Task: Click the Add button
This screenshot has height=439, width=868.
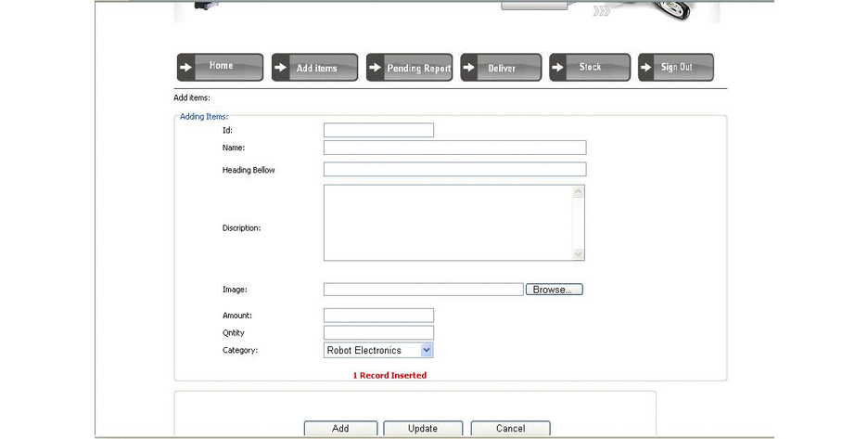Action: click(340, 429)
